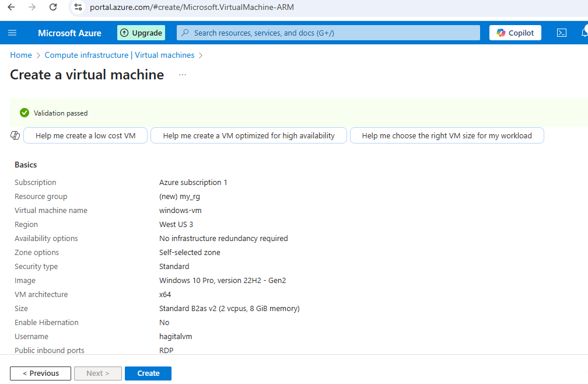Click the VM architecture label
Image resolution: width=588 pixels, height=384 pixels.
click(x=41, y=295)
